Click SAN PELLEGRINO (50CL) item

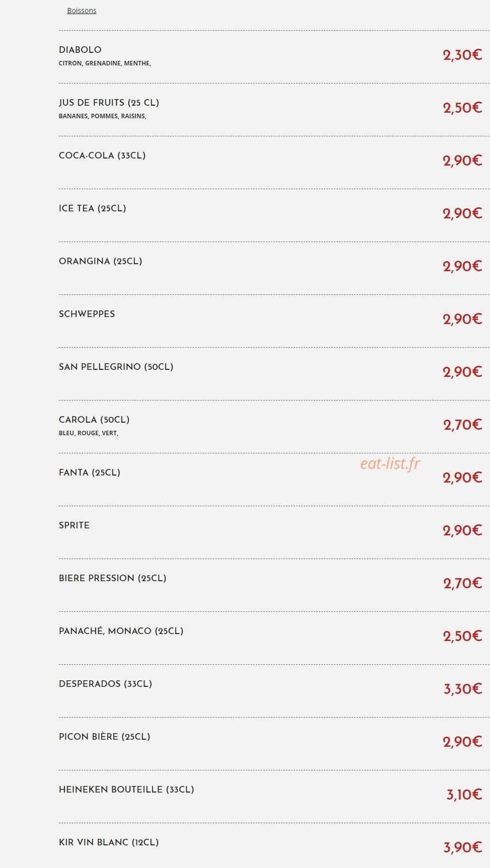click(116, 367)
